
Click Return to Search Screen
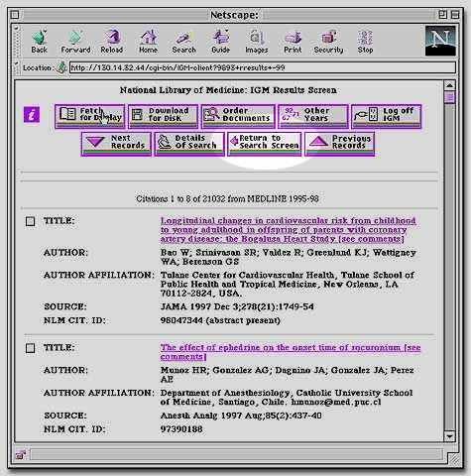[x=265, y=144]
